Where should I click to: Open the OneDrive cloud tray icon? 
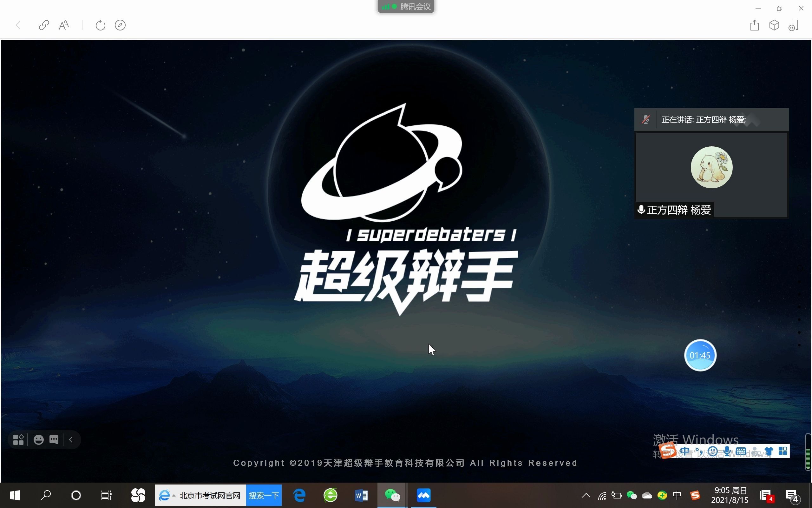[x=647, y=495]
